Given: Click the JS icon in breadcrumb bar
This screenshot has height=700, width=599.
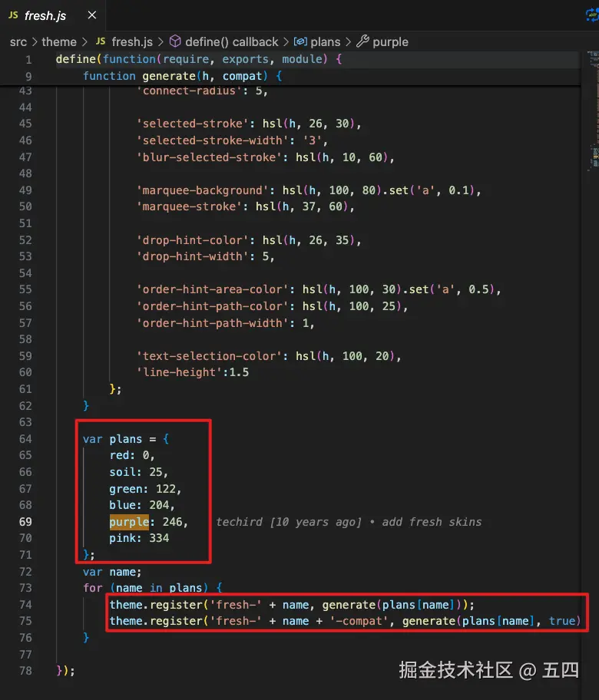Looking at the screenshot, I should pyautogui.click(x=101, y=41).
